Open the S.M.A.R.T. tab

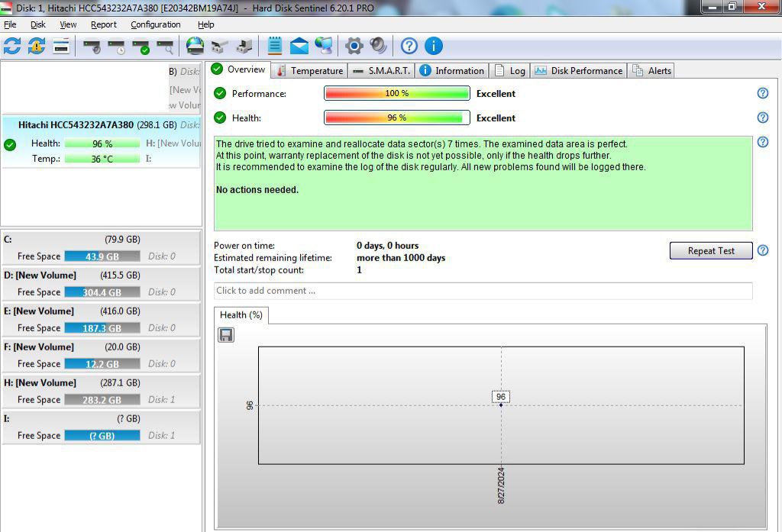(x=382, y=70)
